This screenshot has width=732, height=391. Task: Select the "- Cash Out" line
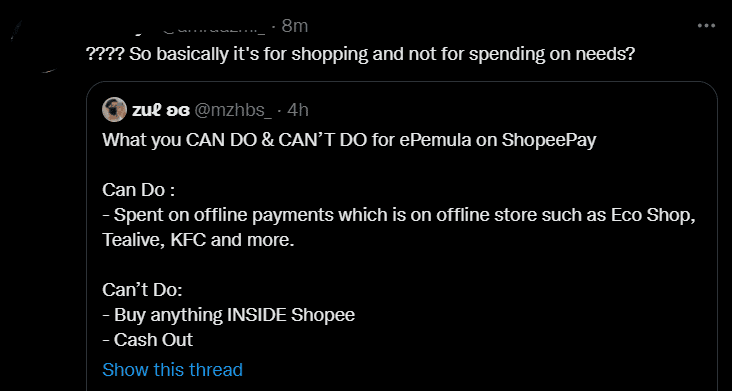pyautogui.click(x=148, y=340)
